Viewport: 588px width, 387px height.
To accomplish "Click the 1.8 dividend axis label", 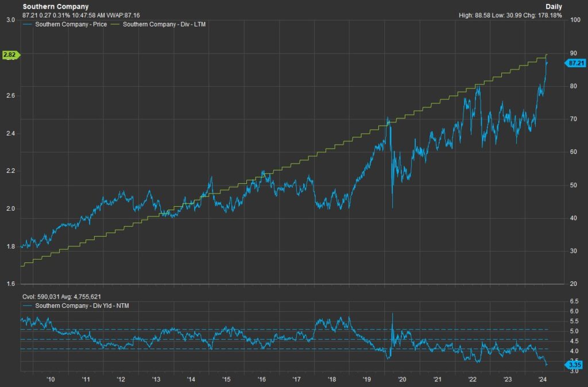I will pyautogui.click(x=11, y=246).
